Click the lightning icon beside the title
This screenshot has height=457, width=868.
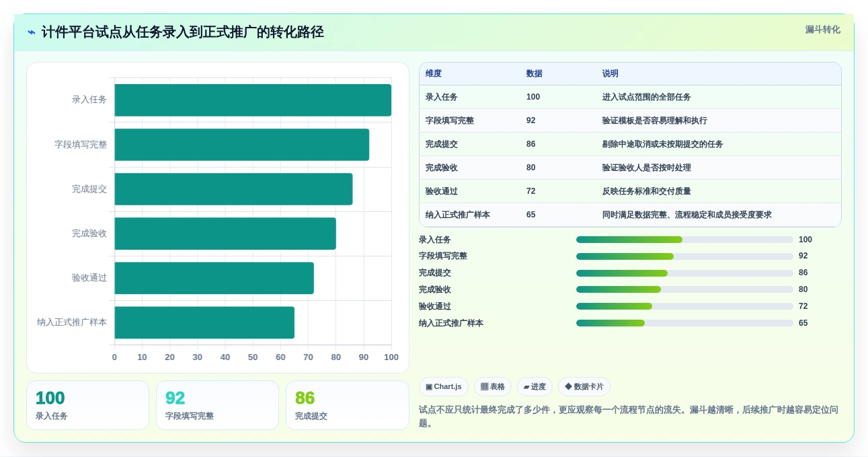coord(32,32)
